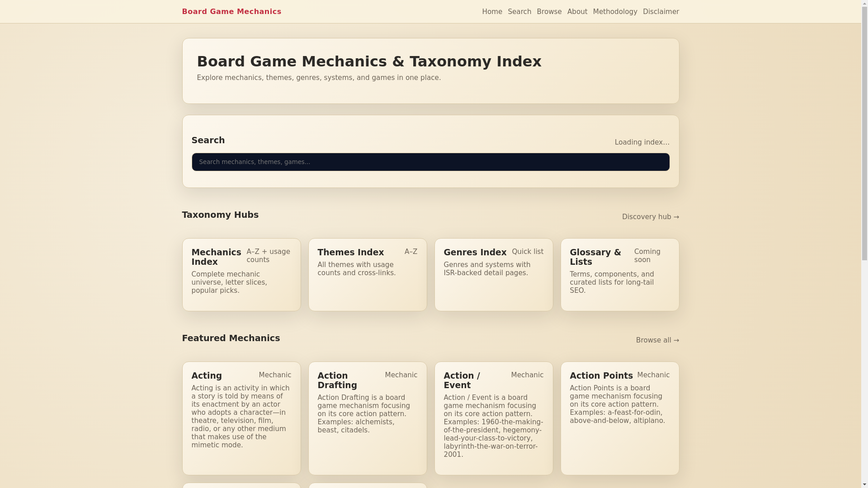
Task: Open the Genres Index hub card
Action: pyautogui.click(x=494, y=275)
